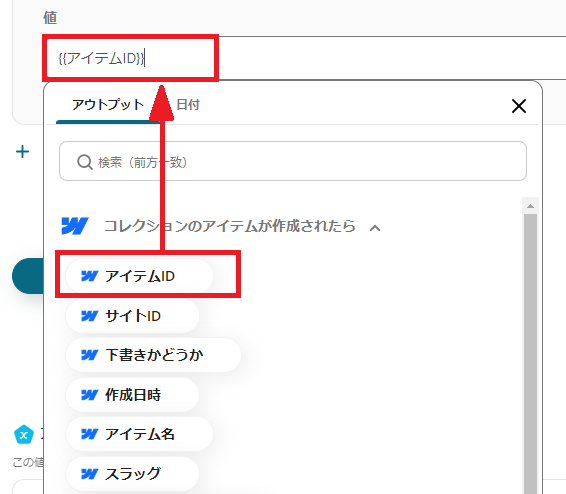Select the アイテムID output chip
The image size is (566, 494).
click(x=139, y=276)
